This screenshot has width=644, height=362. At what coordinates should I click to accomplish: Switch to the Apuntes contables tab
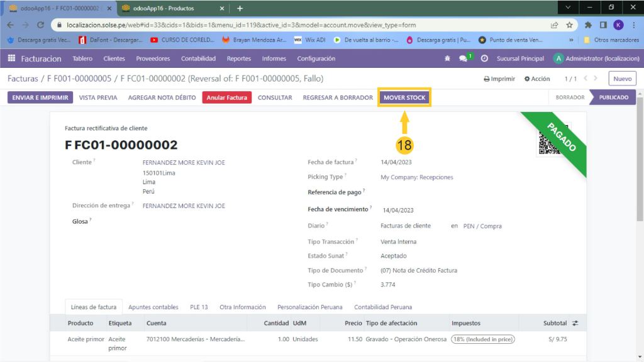click(x=153, y=307)
